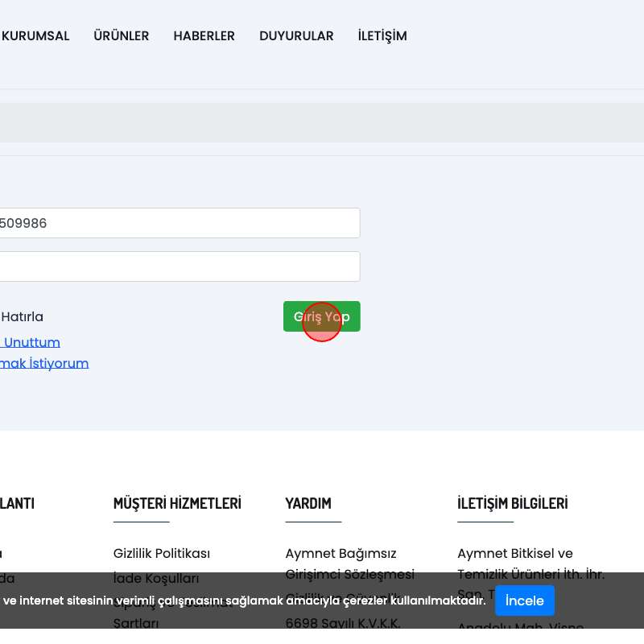Navigate to İLETİŞİM page

(382, 36)
